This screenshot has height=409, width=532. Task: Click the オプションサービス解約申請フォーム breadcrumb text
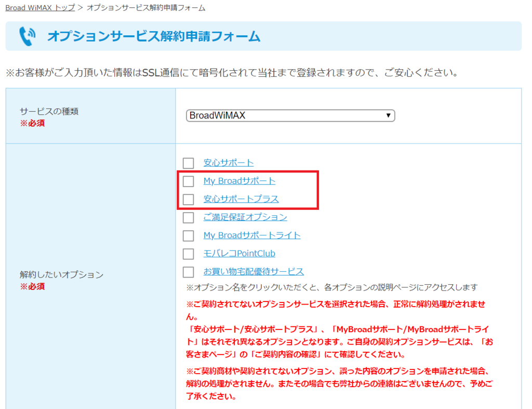pos(146,8)
